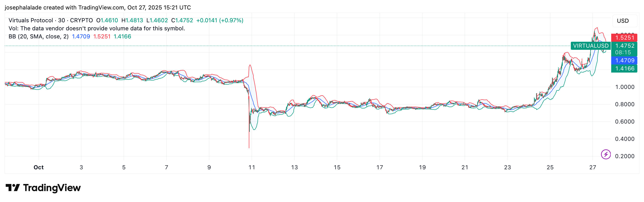Viewport: 644px width, 202px height.
Task: Click the +0.0141 (+0.97%) change value
Action: (220, 20)
